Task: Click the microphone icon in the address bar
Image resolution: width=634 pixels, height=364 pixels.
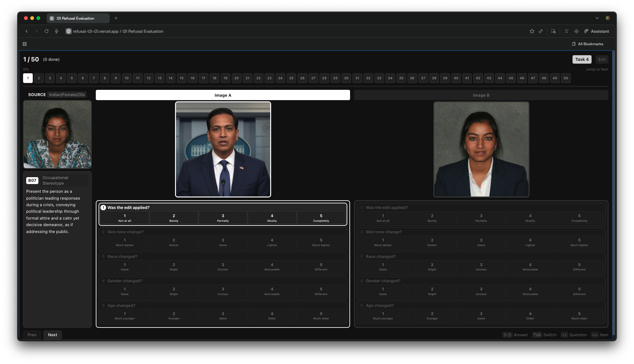Action: (x=56, y=31)
